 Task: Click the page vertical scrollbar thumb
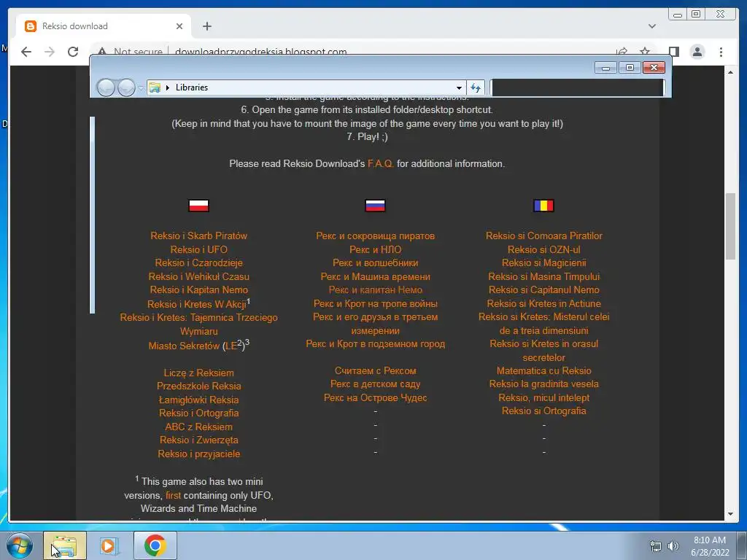tap(731, 226)
